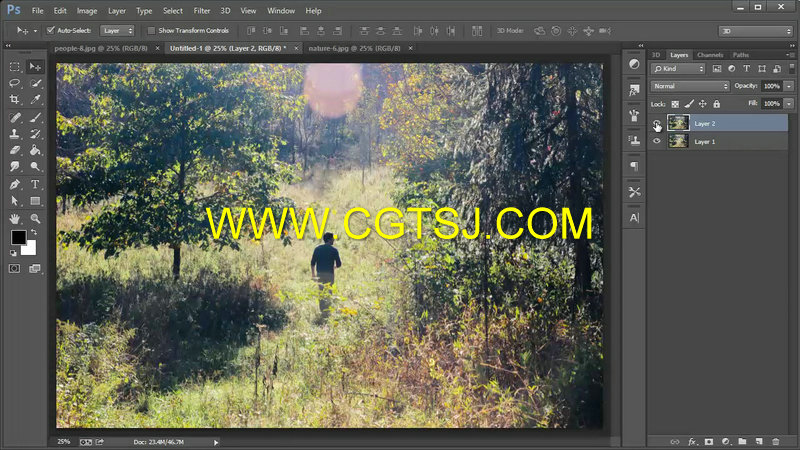Link layers icon in Layers panel
Image resolution: width=800 pixels, height=450 pixels.
click(x=674, y=441)
